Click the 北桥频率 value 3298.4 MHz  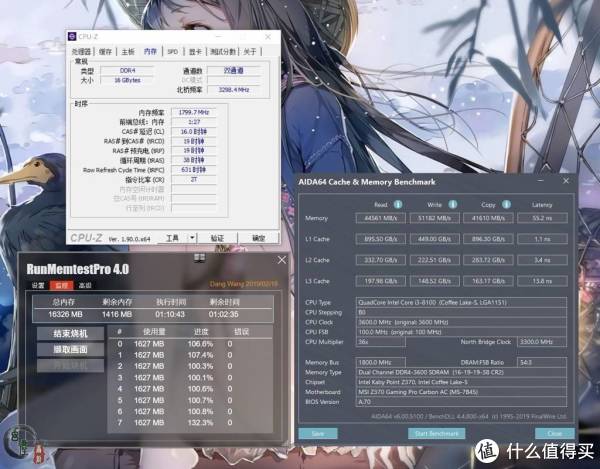coord(233,90)
